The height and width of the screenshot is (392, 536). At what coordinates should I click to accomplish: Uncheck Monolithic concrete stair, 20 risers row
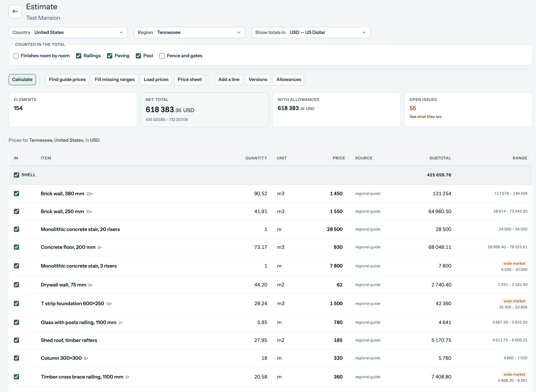click(16, 229)
